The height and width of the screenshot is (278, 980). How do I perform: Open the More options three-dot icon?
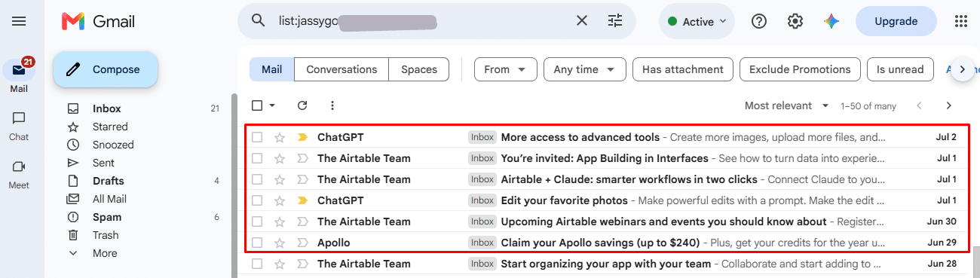pos(332,105)
